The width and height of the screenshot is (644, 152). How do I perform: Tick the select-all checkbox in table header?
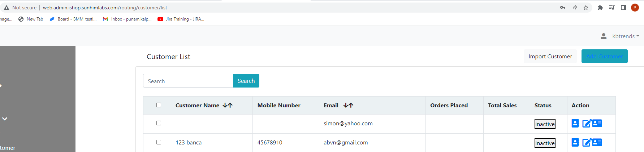tap(159, 105)
